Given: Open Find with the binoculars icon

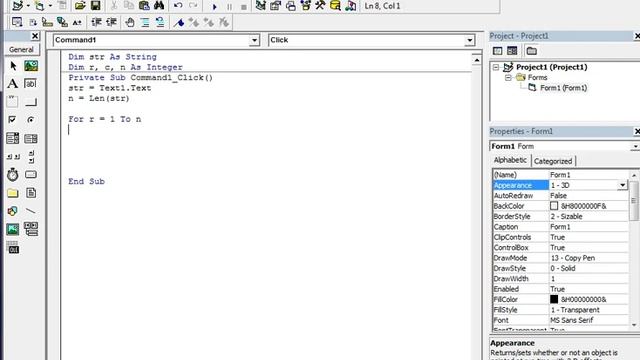Looking at the screenshot, I should [159, 6].
